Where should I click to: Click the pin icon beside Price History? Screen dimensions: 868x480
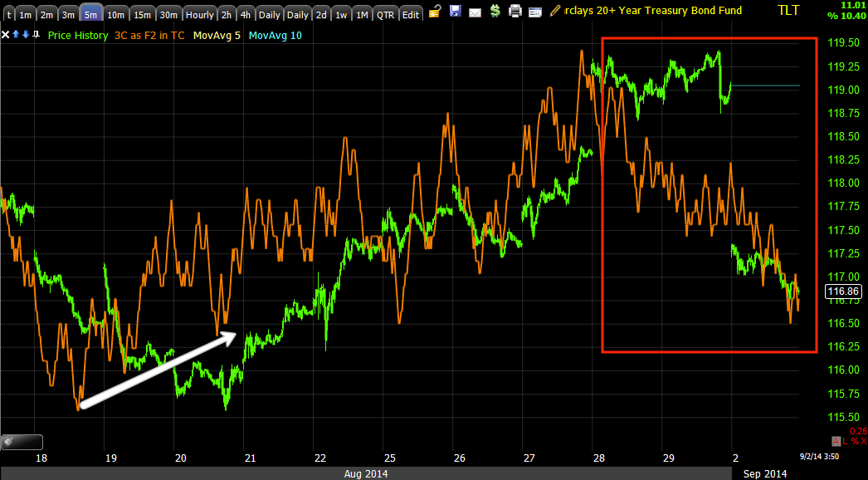[x=36, y=35]
